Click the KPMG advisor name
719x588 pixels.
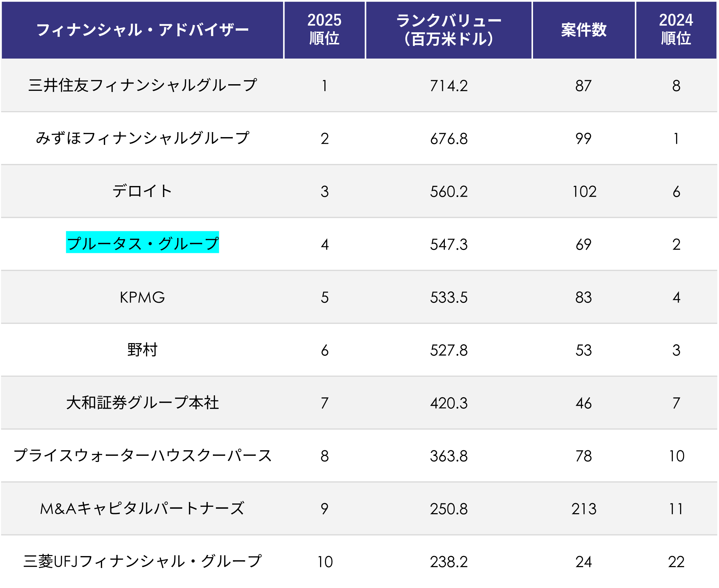[x=142, y=297]
